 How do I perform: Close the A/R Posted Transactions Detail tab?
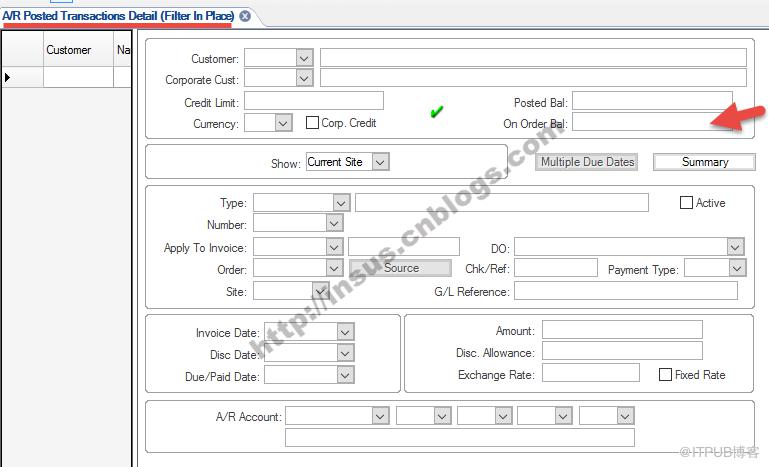click(245, 16)
